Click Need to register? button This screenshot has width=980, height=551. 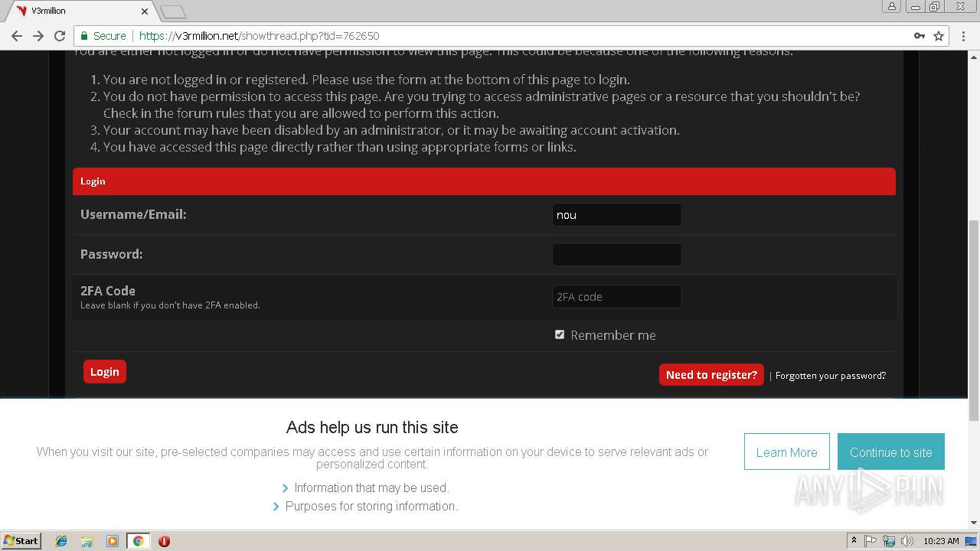711,374
